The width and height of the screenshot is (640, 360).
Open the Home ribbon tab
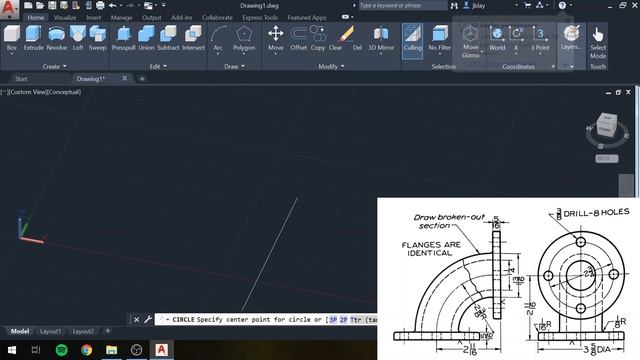point(36,18)
